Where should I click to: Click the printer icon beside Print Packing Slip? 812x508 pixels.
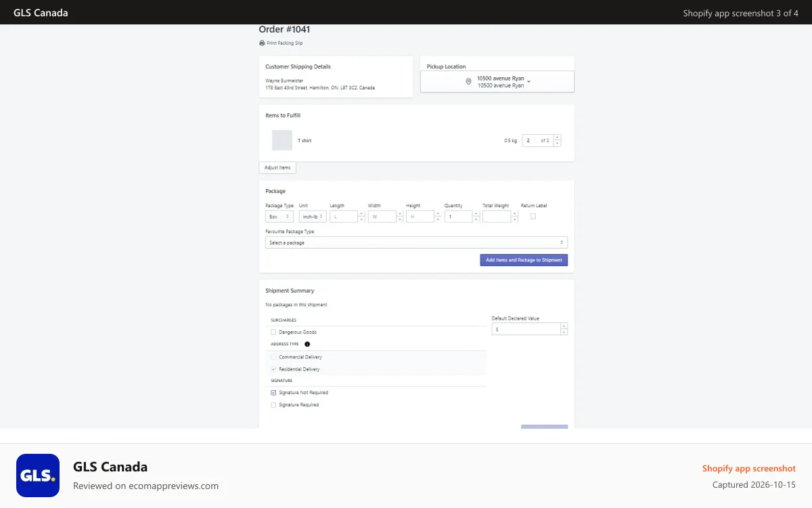262,43
